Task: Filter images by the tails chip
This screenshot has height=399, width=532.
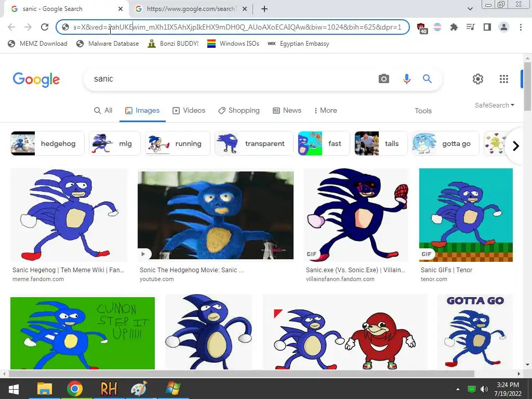Action: (381, 143)
